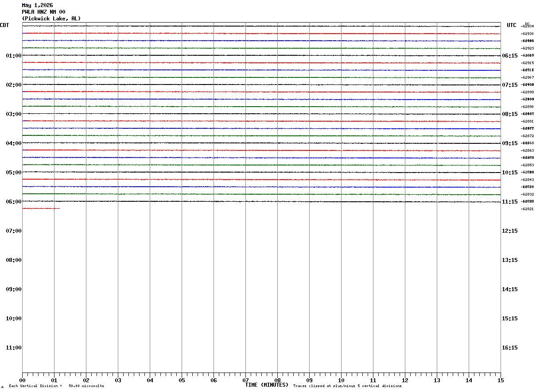
Task: Click the Pickwick Lake, AL location text
Action: click(51, 19)
